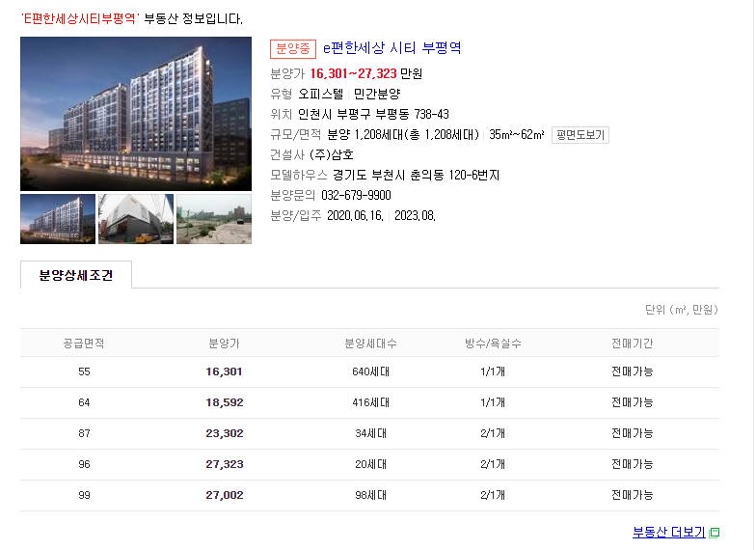Click the 분양중 status badge
Screen dimensions: 756x550
(x=293, y=48)
